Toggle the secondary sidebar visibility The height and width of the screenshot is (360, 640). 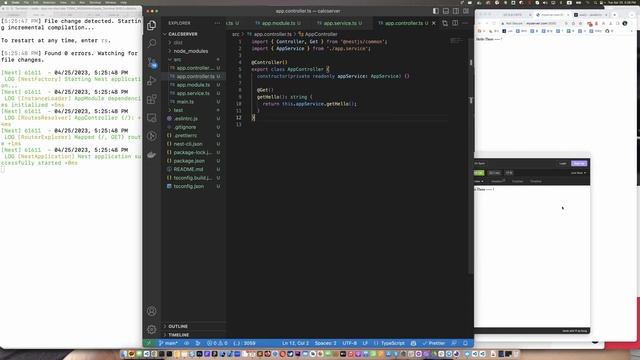coord(456,11)
